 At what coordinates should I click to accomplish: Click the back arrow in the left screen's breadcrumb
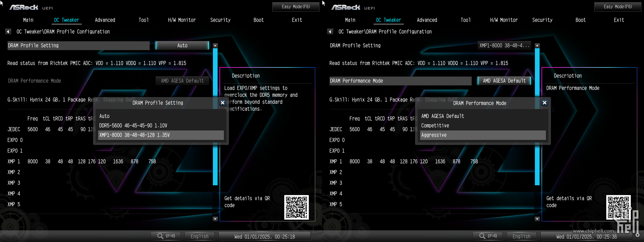click(x=8, y=32)
